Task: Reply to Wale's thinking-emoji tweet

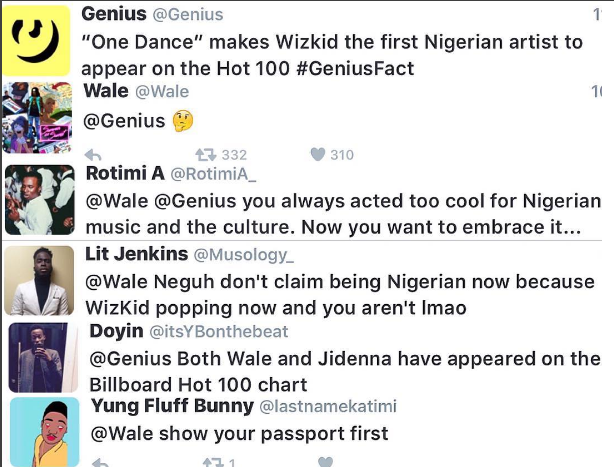Action: (x=93, y=155)
